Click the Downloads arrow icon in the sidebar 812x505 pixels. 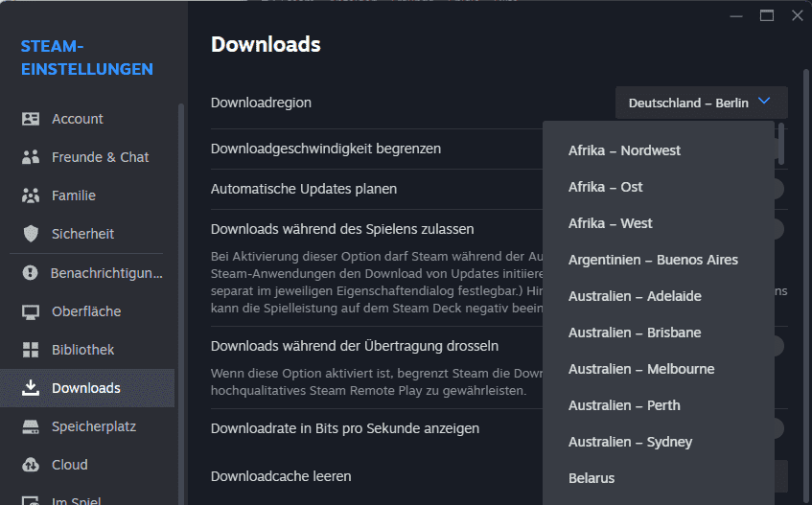click(x=31, y=388)
